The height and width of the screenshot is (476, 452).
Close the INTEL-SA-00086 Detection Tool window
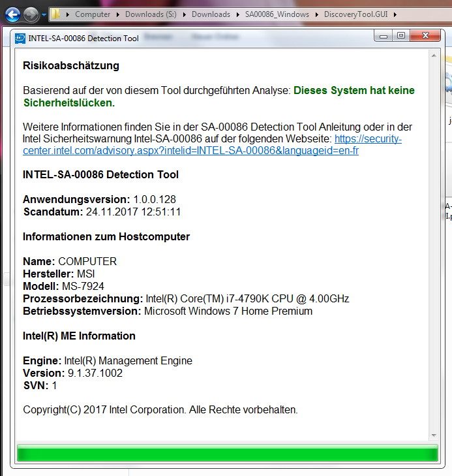pyautogui.click(x=425, y=36)
